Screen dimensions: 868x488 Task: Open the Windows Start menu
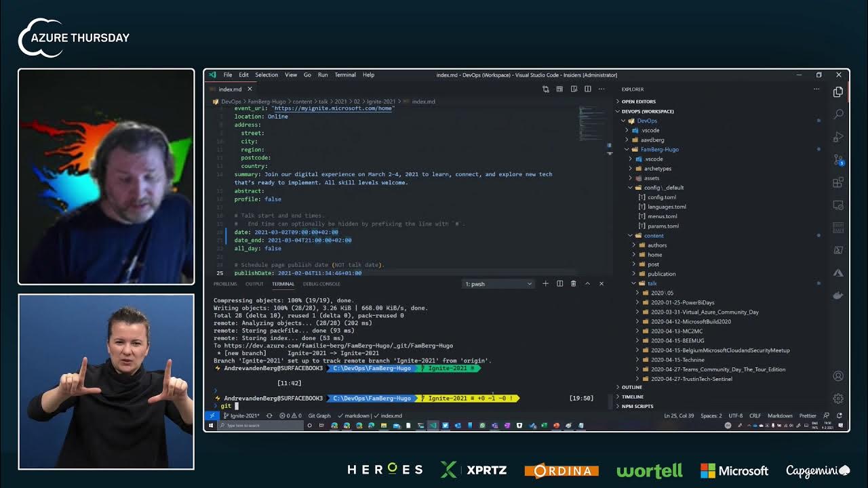click(211, 426)
